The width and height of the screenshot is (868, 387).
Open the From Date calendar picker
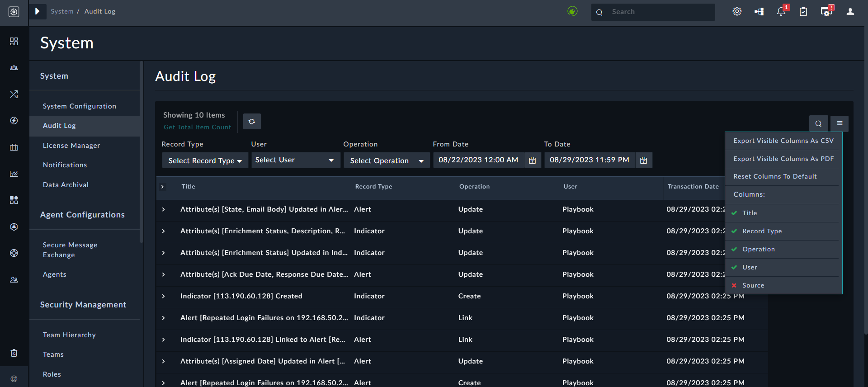pos(533,160)
